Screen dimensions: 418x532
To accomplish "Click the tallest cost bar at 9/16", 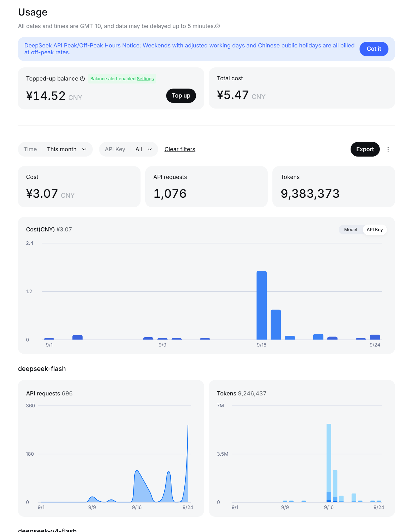I will coord(261,305).
